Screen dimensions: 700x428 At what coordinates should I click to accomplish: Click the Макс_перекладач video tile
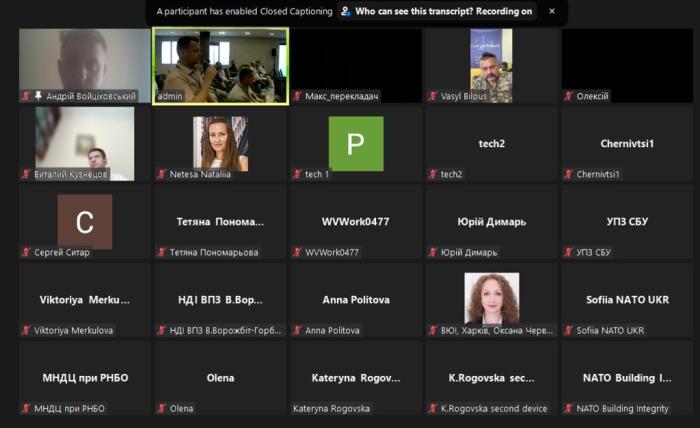356,62
